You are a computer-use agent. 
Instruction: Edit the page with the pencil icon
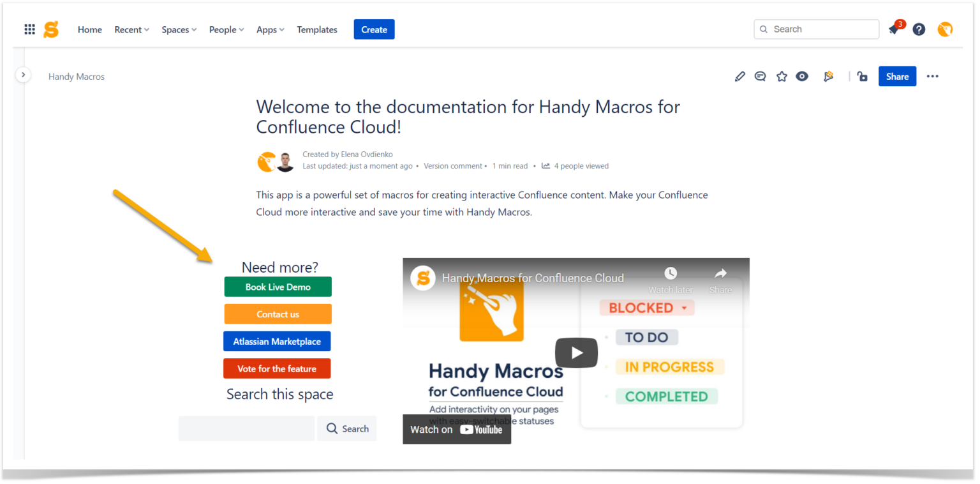739,76
